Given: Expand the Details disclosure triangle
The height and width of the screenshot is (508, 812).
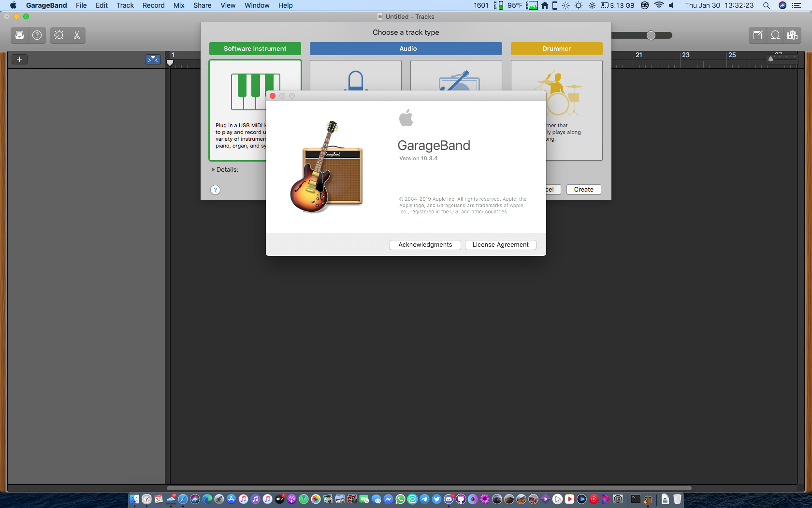Looking at the screenshot, I should click(213, 170).
